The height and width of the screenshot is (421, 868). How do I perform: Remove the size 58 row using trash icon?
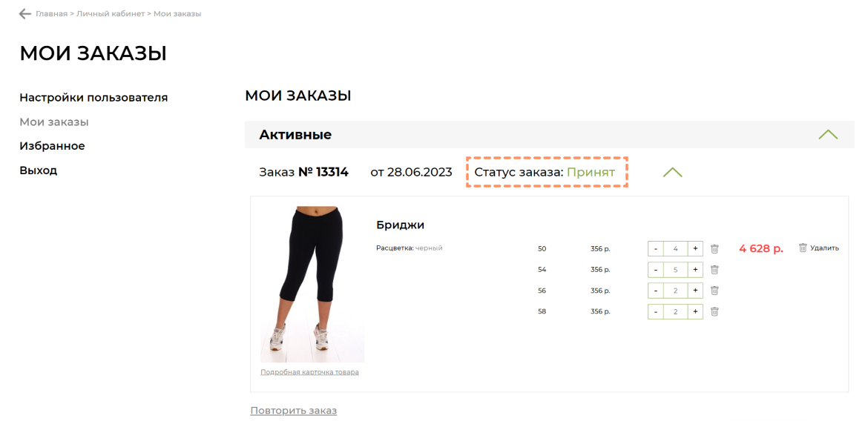tap(714, 311)
